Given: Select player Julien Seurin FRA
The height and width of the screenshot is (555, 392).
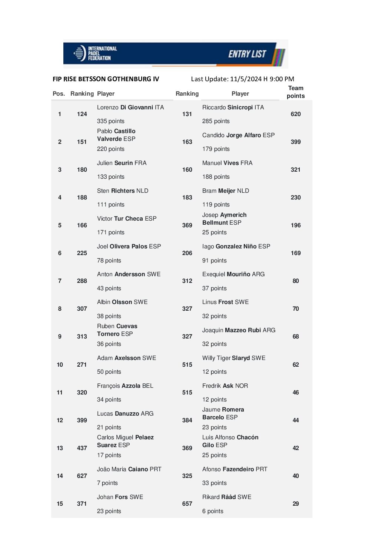Looking at the screenshot, I should pyautogui.click(x=122, y=163).
